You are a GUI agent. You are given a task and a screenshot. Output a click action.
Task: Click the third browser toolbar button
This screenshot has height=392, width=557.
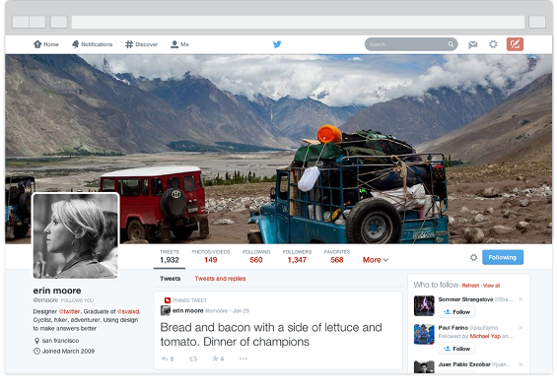59,22
